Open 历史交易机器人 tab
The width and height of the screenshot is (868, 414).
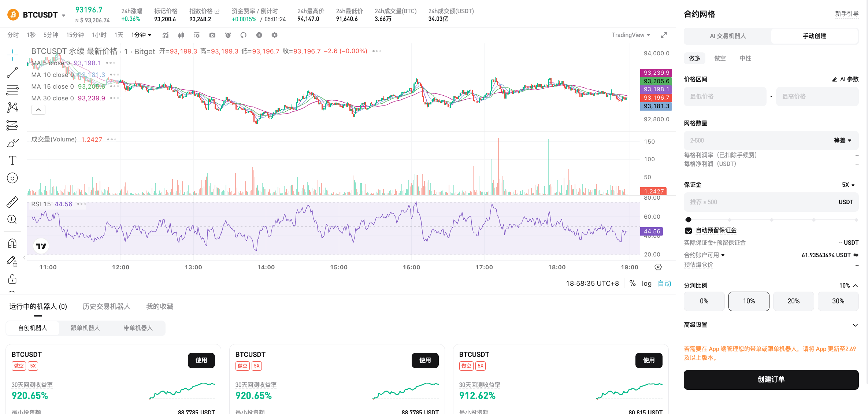(106, 306)
